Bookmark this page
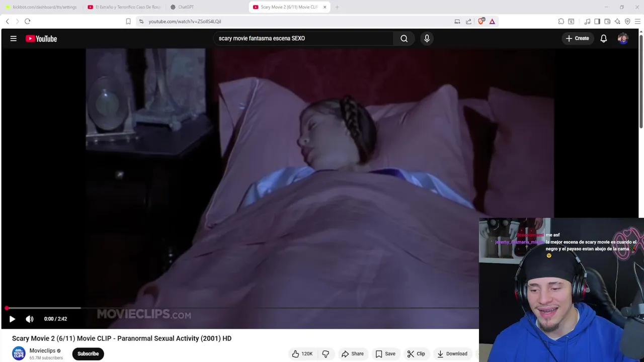Viewport: 644px width, 362px height. (128, 21)
